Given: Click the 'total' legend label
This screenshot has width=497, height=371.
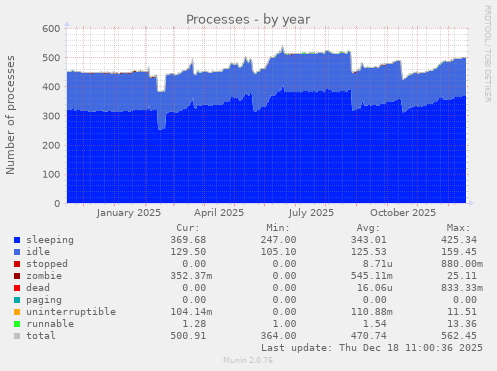Looking at the screenshot, I should click(41, 336).
